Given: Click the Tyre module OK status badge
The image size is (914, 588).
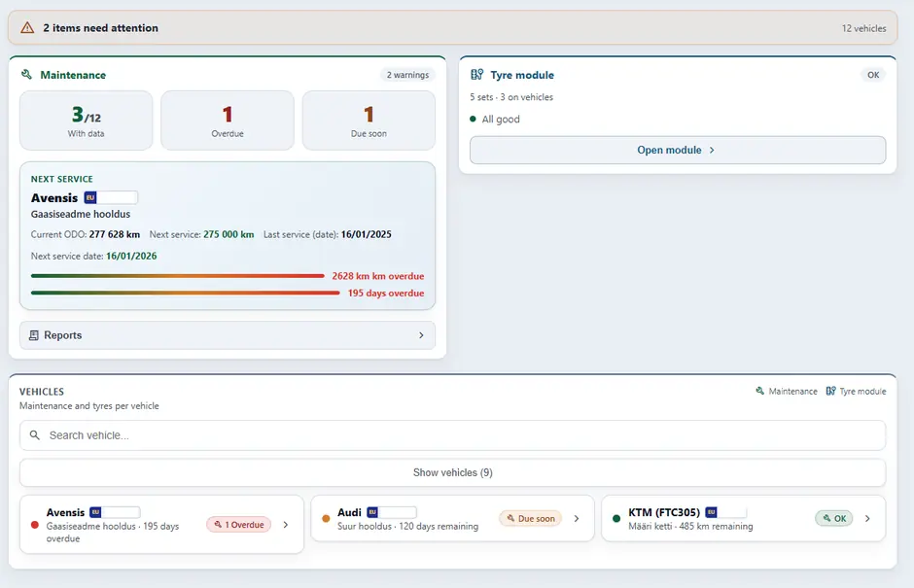Looking at the screenshot, I should 872,75.
